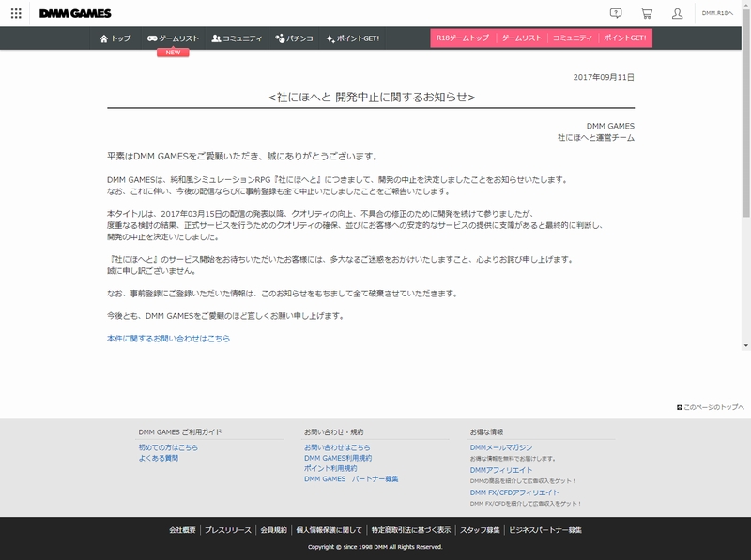This screenshot has width=751, height=560.
Task: Open ポイントGET! in the dark navigation bar
Action: [353, 38]
